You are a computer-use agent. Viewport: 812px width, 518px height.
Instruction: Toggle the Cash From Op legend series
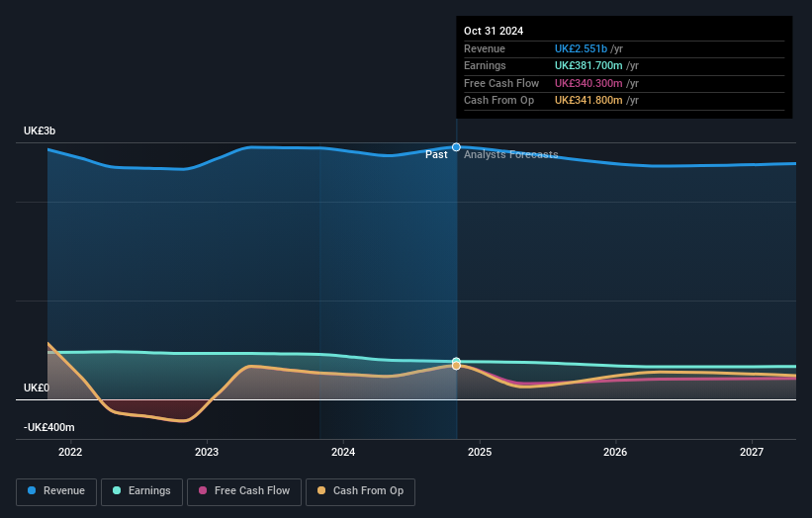click(360, 491)
